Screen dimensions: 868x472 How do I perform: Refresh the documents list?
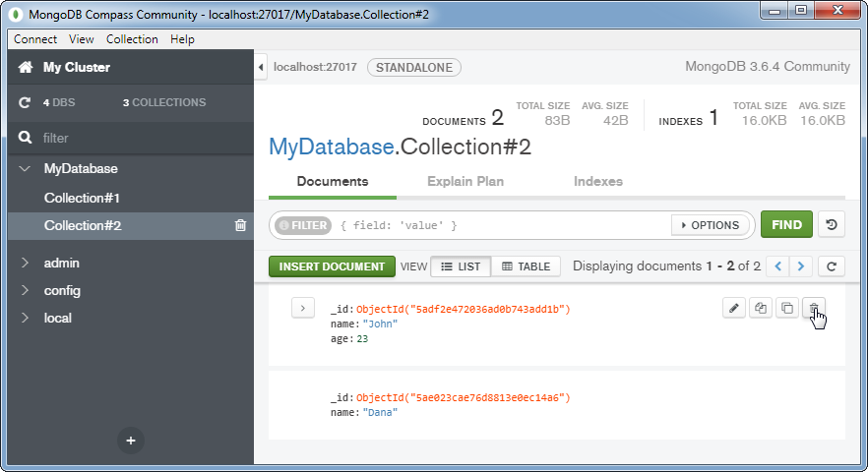click(832, 266)
